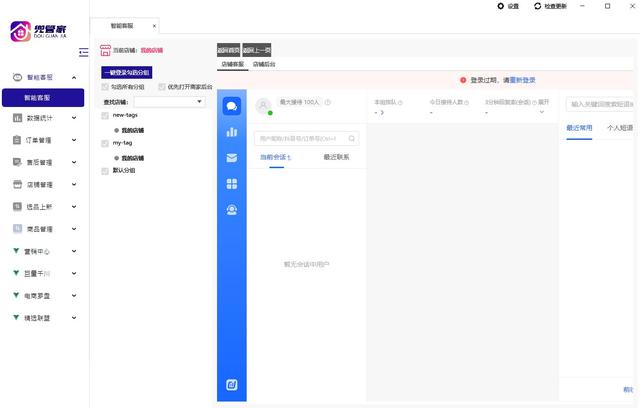
Task: Click the 返回上一页 button
Action: pos(257,50)
